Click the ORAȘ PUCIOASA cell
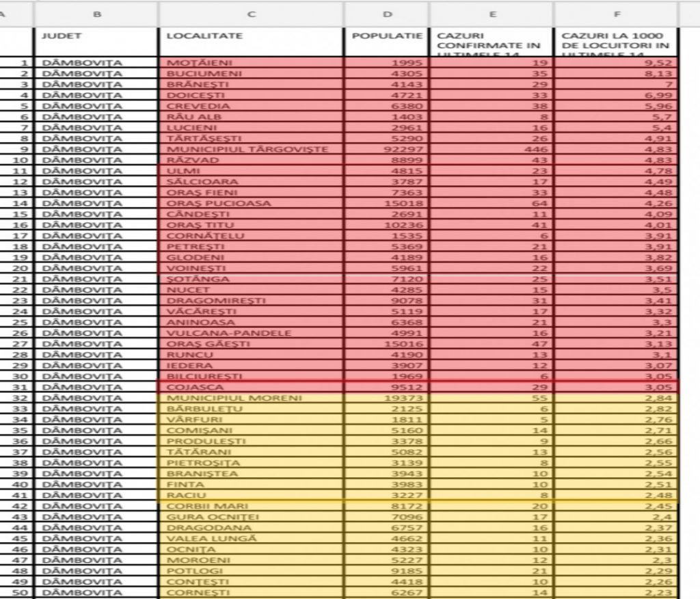The height and width of the screenshot is (599, 700). pos(252,203)
